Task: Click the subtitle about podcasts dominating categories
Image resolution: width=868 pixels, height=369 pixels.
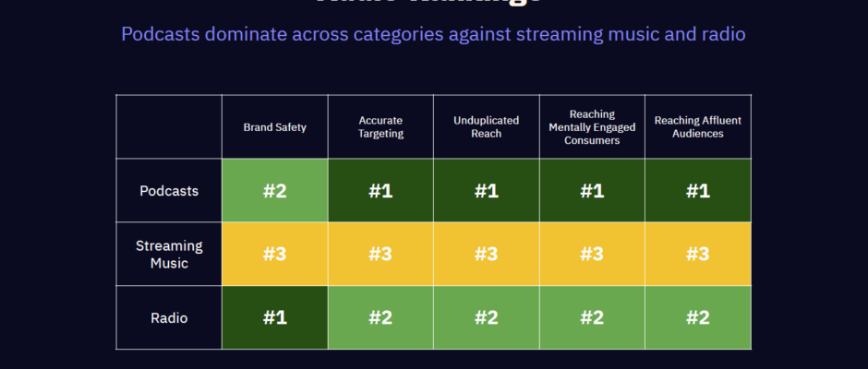Action: coord(433,34)
